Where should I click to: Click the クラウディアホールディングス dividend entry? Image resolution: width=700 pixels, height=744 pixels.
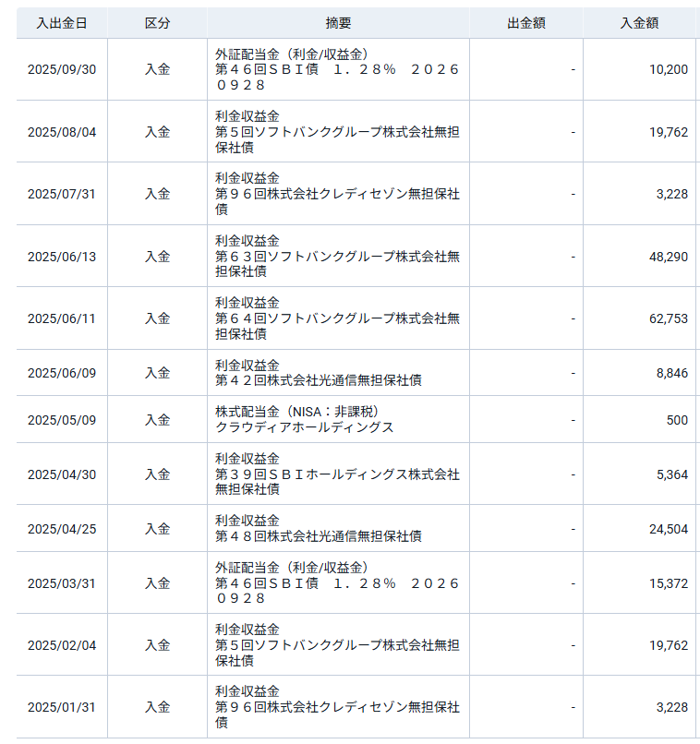click(305, 427)
